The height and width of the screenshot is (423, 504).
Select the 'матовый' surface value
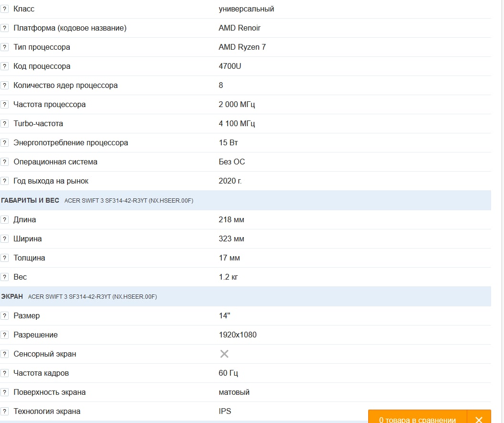pyautogui.click(x=234, y=392)
